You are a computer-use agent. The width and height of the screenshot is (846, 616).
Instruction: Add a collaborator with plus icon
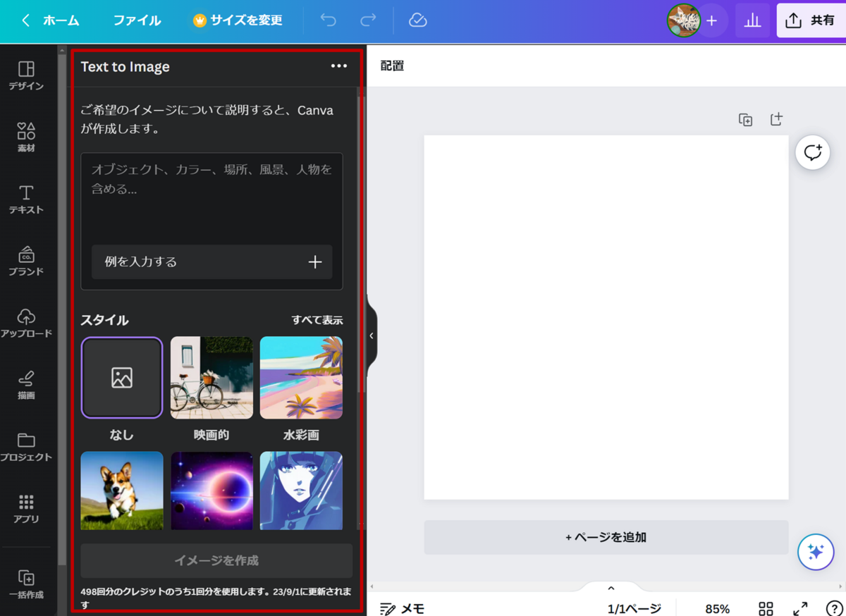(x=712, y=20)
